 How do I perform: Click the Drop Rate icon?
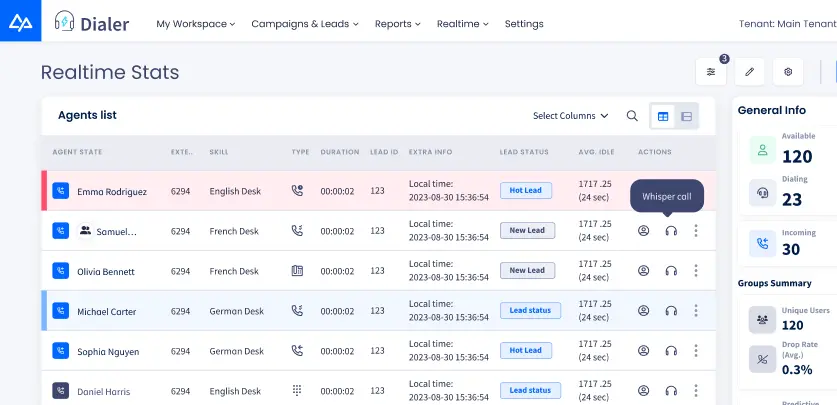(x=762, y=359)
